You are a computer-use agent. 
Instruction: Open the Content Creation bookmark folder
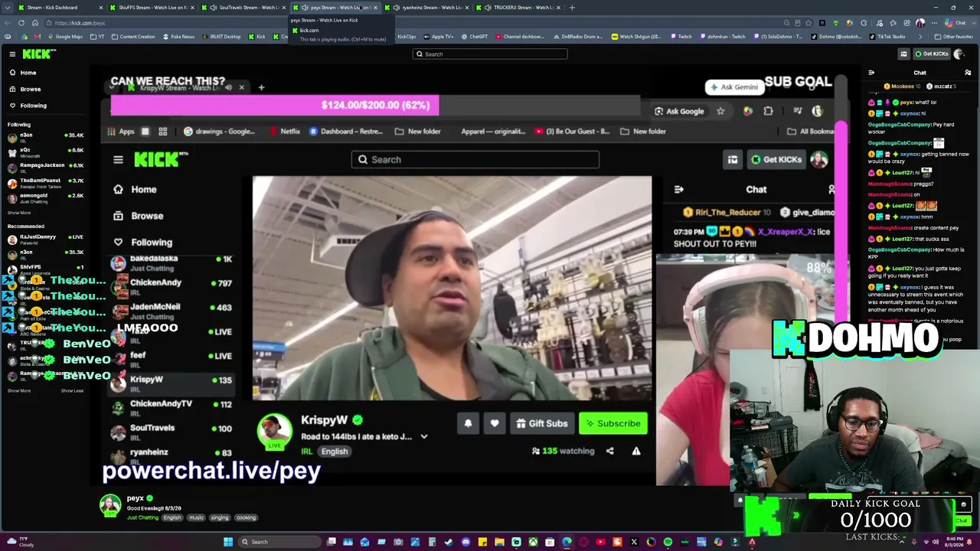click(133, 37)
